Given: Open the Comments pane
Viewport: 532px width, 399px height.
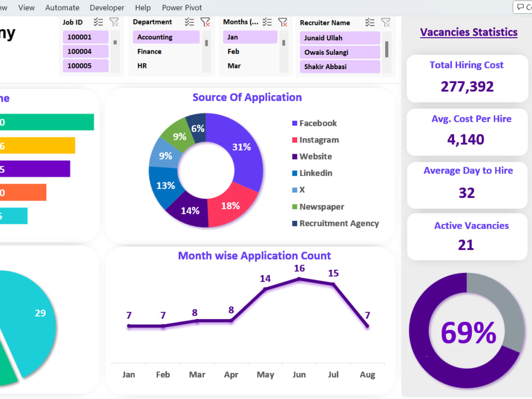Looking at the screenshot, I should [x=523, y=7].
